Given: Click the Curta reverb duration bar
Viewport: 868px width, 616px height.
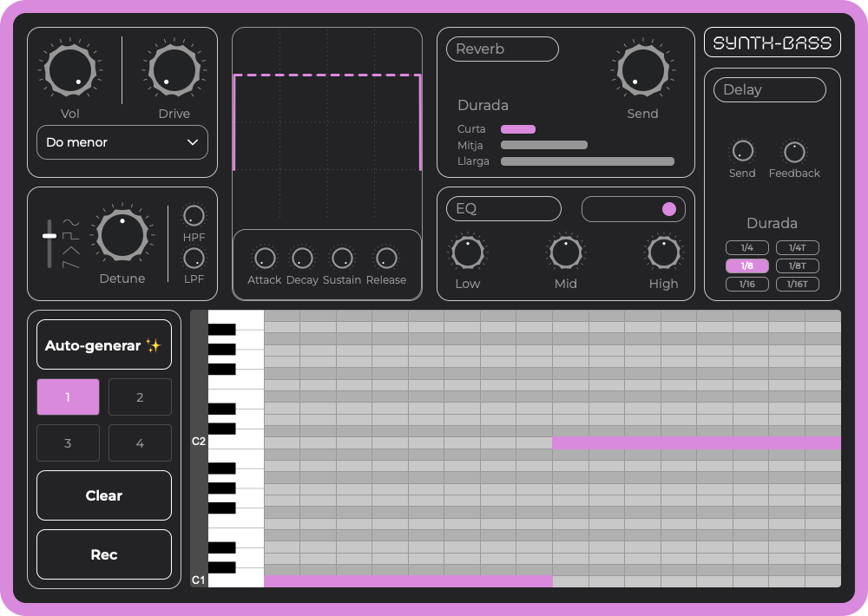Looking at the screenshot, I should pos(518,128).
